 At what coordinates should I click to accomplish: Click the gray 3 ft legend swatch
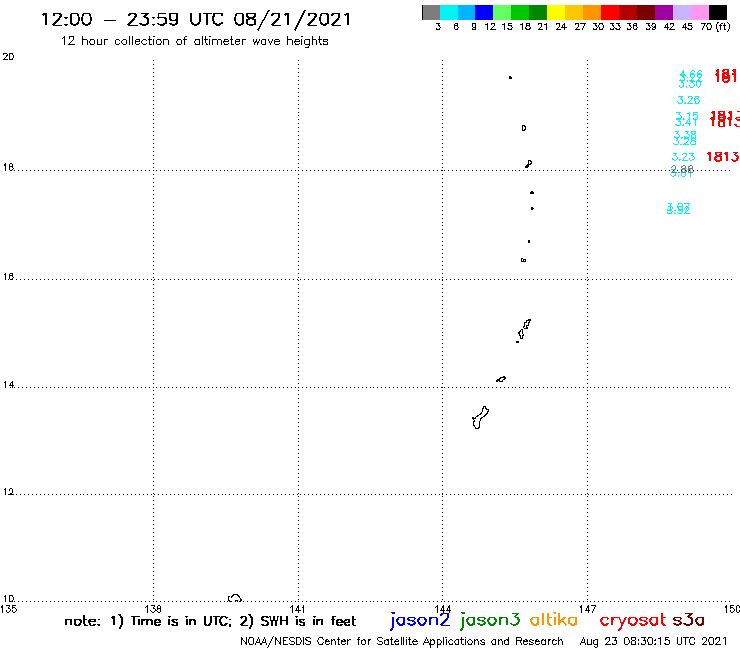click(431, 12)
